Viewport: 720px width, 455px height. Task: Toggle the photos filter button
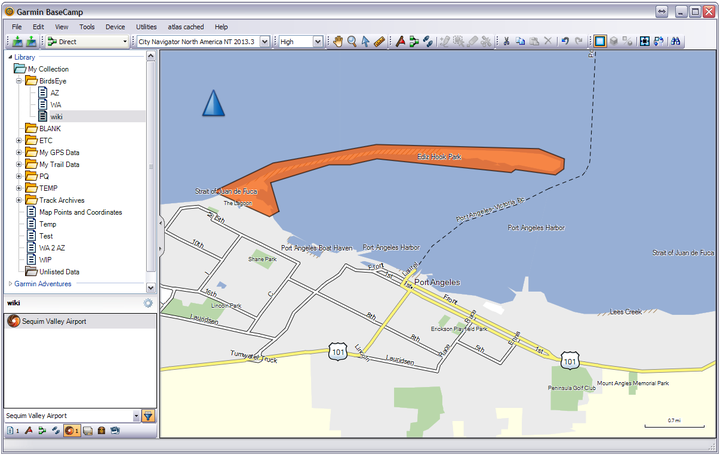(115, 431)
